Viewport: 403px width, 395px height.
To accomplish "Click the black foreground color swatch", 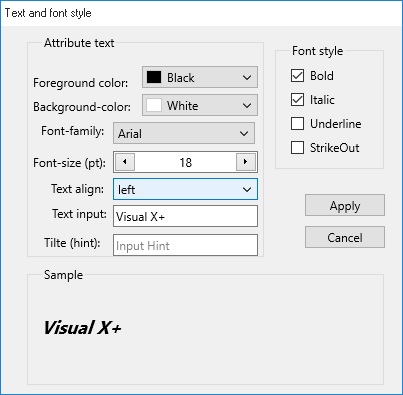I will [154, 77].
